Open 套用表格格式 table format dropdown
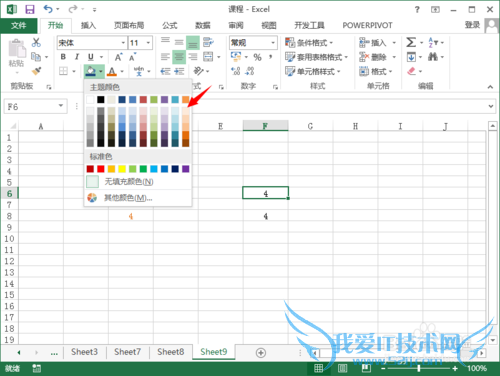 click(x=316, y=57)
